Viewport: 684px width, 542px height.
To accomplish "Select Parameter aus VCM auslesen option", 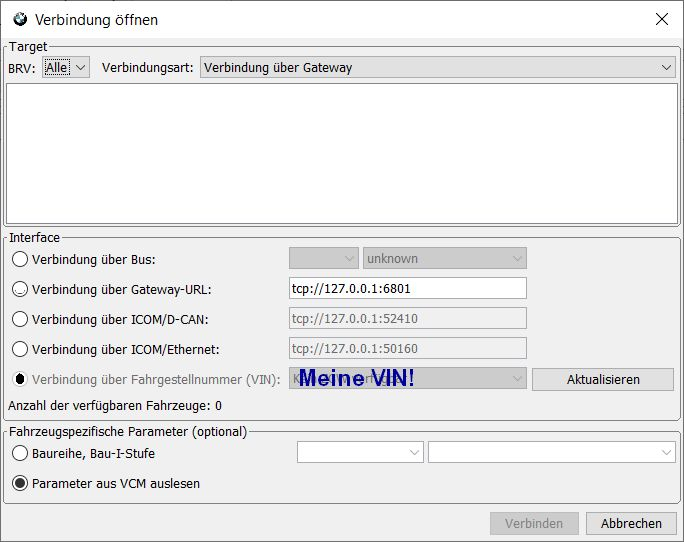I will tap(20, 483).
